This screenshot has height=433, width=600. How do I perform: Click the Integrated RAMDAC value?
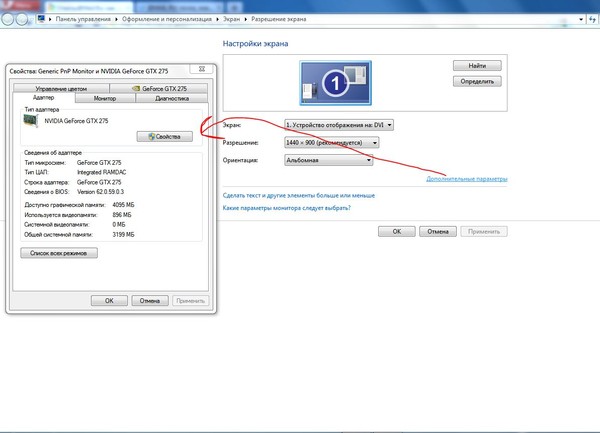pos(101,172)
